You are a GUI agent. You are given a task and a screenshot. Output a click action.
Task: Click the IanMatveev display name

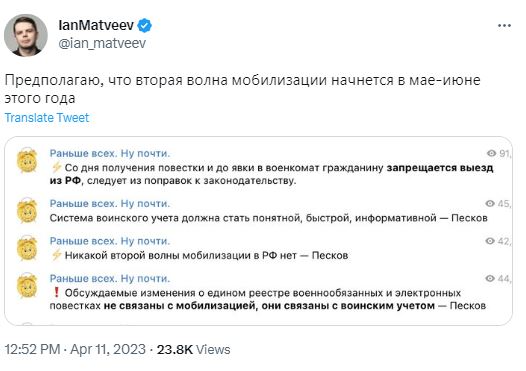(x=96, y=25)
